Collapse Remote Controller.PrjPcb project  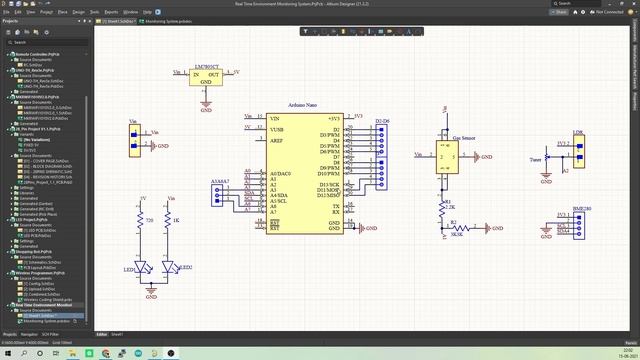click(7, 54)
